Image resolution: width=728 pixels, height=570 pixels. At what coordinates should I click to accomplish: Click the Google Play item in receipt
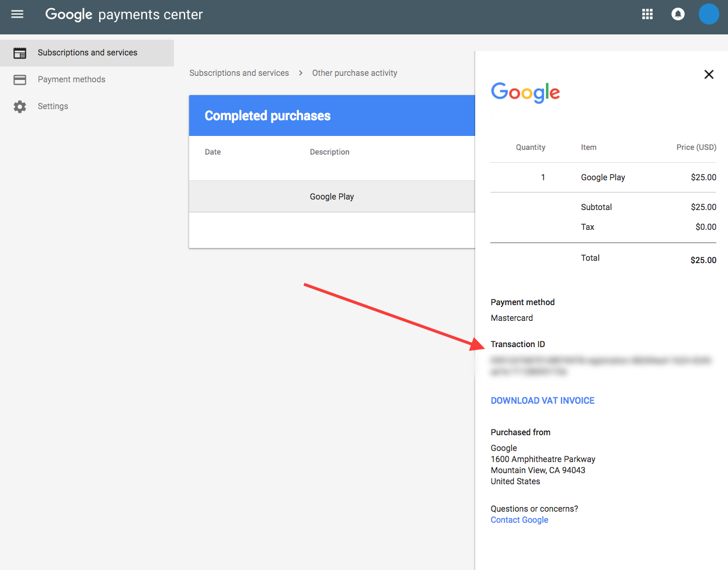tap(603, 177)
